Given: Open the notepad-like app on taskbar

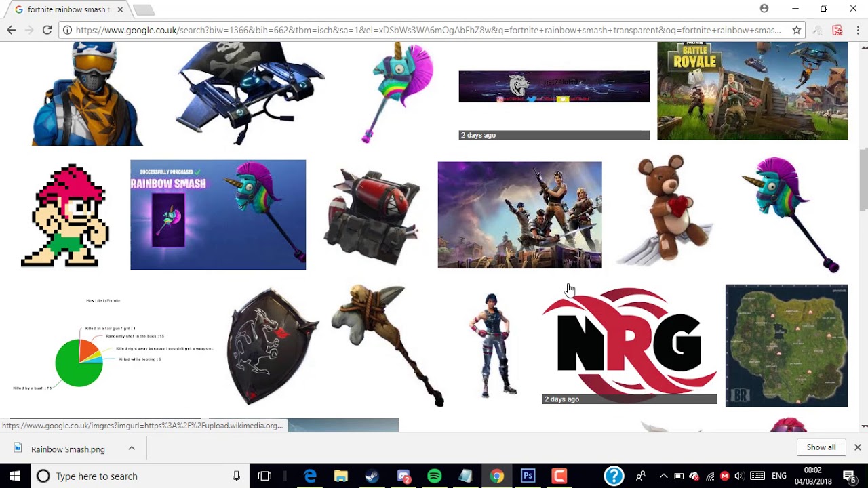Looking at the screenshot, I should pos(465,476).
